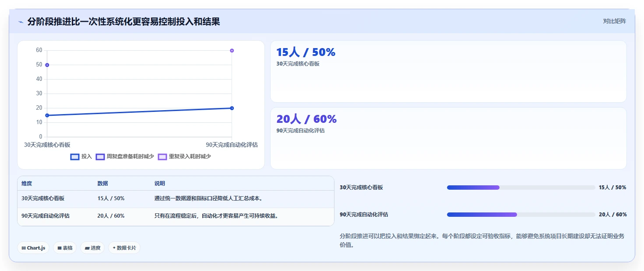Click the 15人 / 50% data card heading
Image resolution: width=644 pixels, height=271 pixels.
(x=306, y=52)
